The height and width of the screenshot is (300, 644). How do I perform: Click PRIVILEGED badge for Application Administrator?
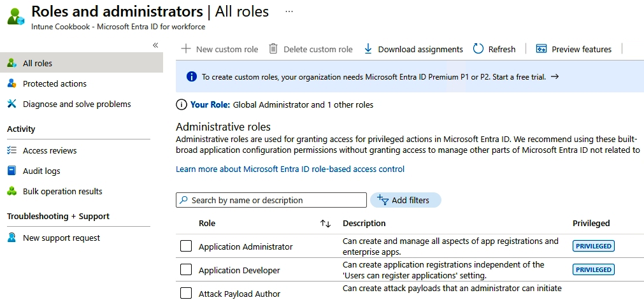pos(594,246)
